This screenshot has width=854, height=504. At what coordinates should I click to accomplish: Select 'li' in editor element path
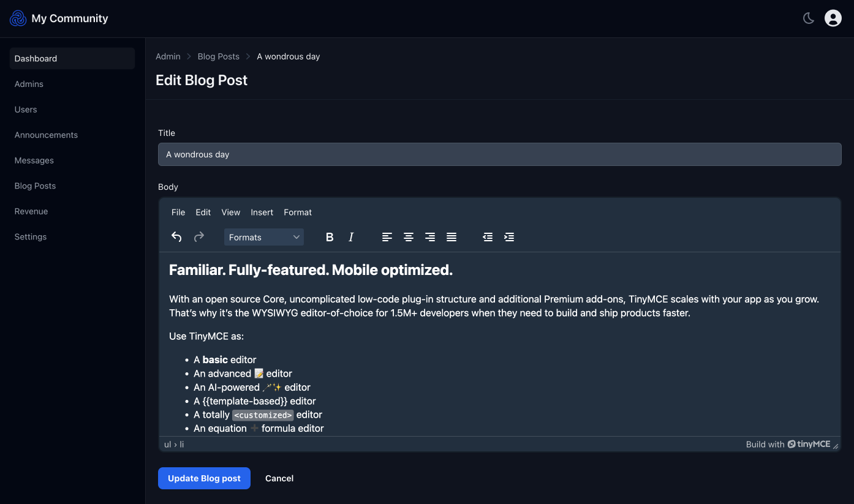coord(182,444)
